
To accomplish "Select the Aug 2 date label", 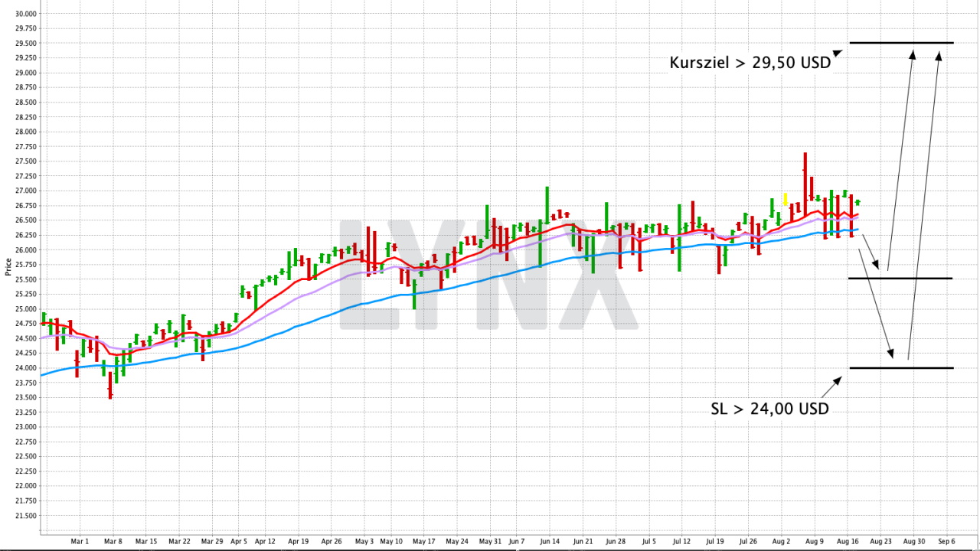I will click(781, 541).
